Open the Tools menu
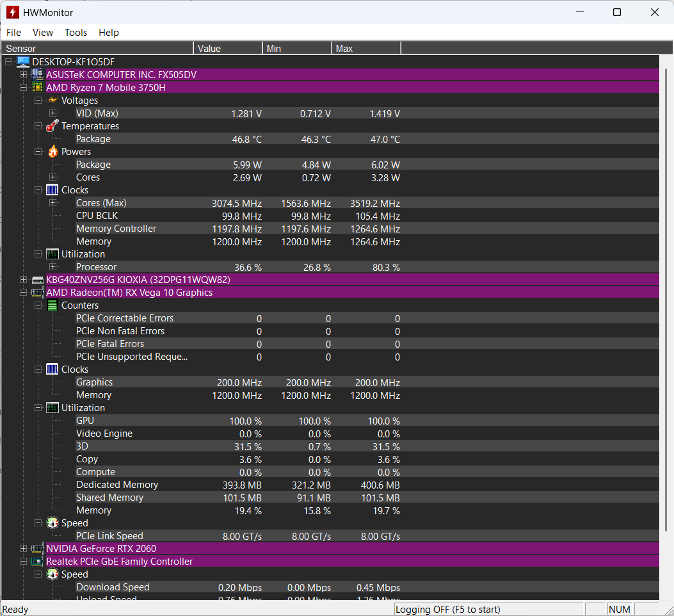This screenshot has height=616, width=674. [76, 33]
